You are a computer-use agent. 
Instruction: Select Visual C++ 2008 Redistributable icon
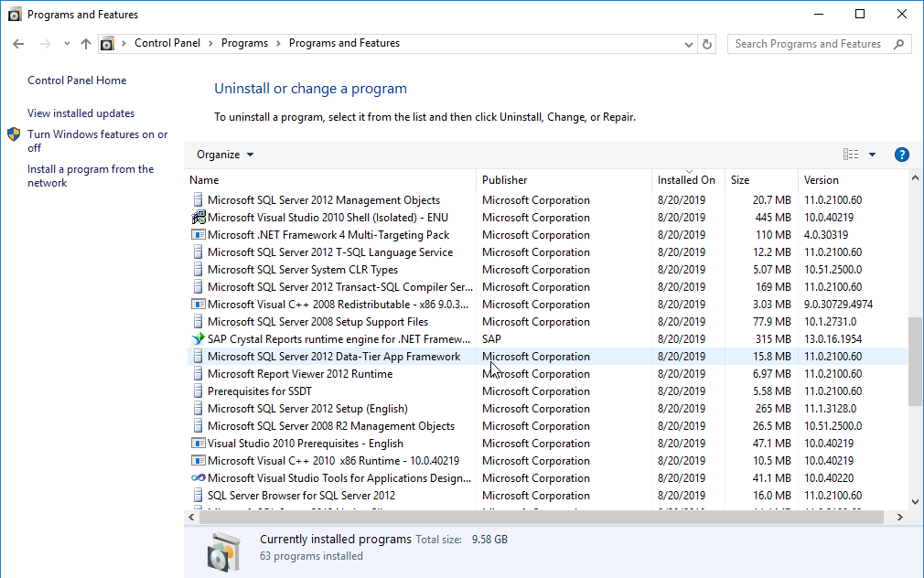[198, 305]
